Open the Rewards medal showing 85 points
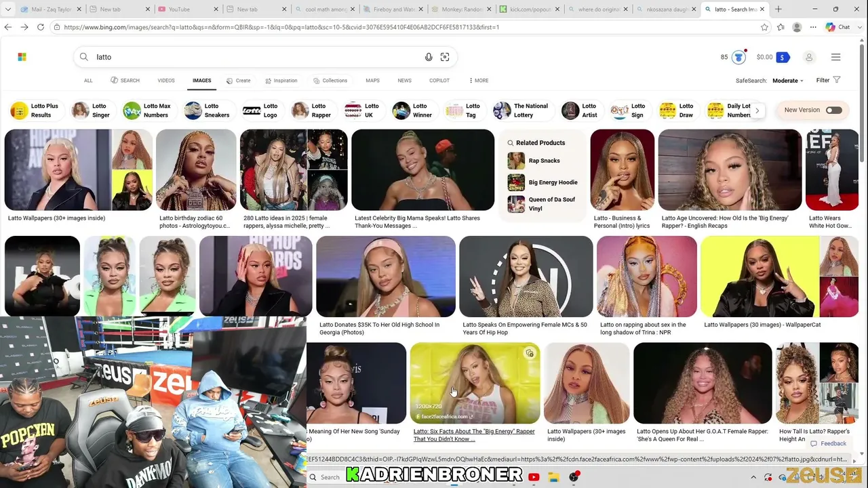This screenshot has width=868, height=488. point(738,57)
